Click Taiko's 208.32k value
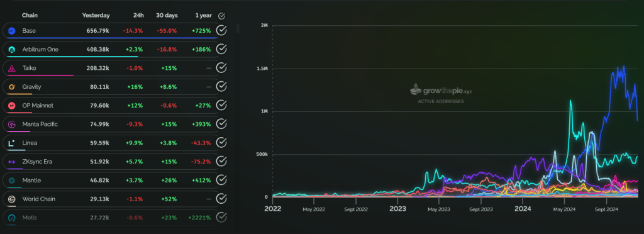This screenshot has width=644, height=234. tap(97, 68)
